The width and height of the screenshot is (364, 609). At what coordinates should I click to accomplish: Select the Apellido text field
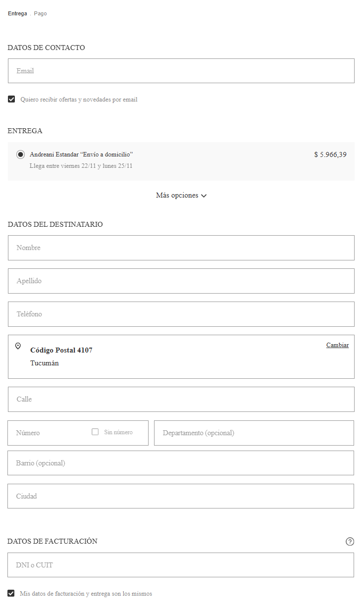point(181,281)
